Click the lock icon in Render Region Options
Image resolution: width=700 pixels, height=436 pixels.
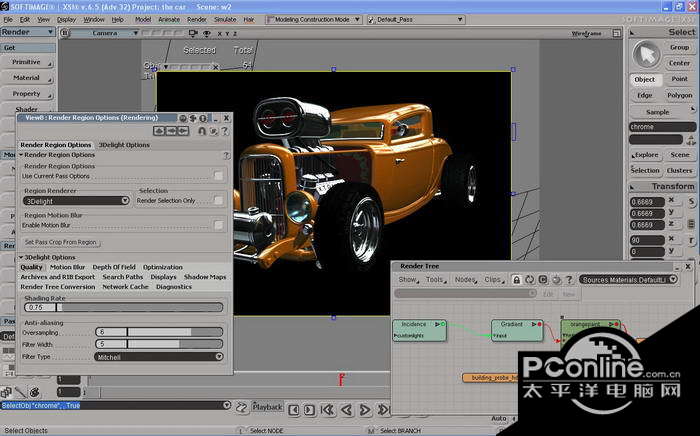click(203, 131)
